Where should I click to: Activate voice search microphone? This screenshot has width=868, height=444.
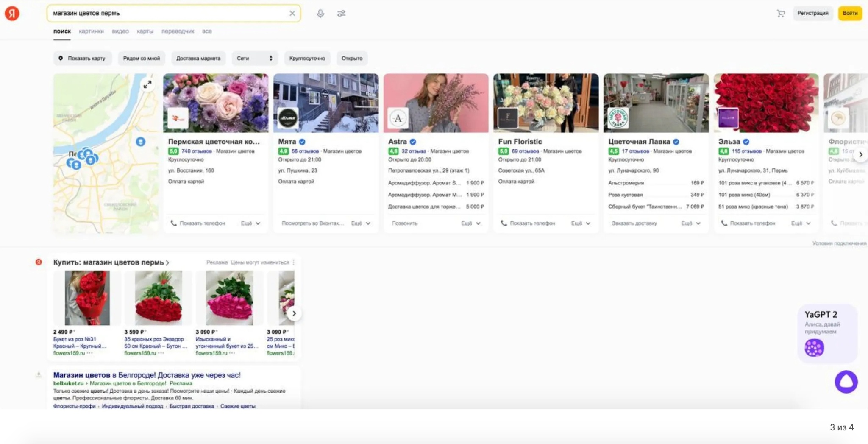click(x=320, y=13)
